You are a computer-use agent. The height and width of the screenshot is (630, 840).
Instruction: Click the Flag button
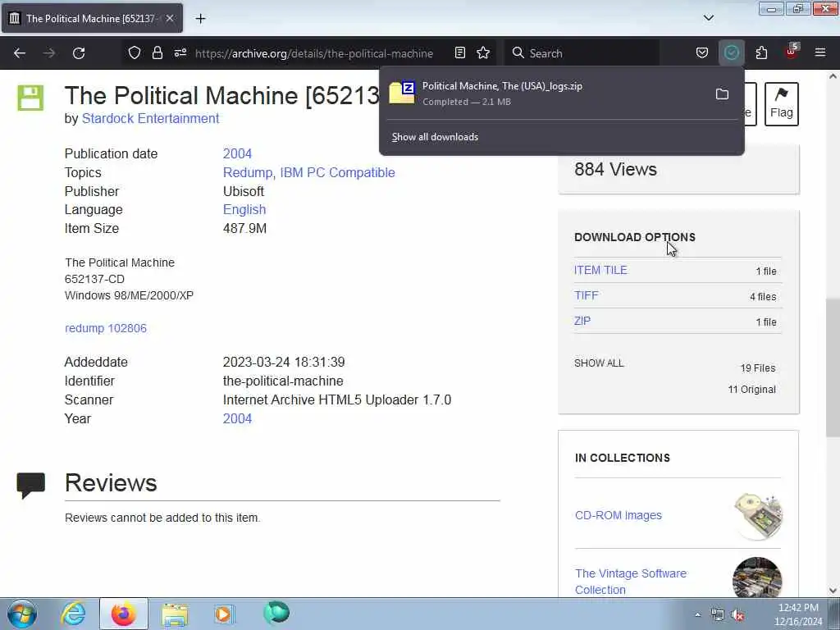[782, 104]
